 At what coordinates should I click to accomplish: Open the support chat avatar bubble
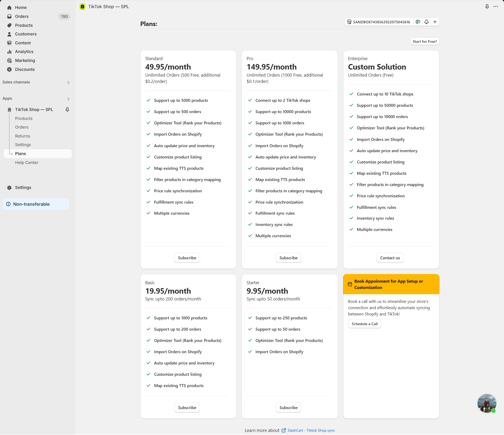point(487,403)
